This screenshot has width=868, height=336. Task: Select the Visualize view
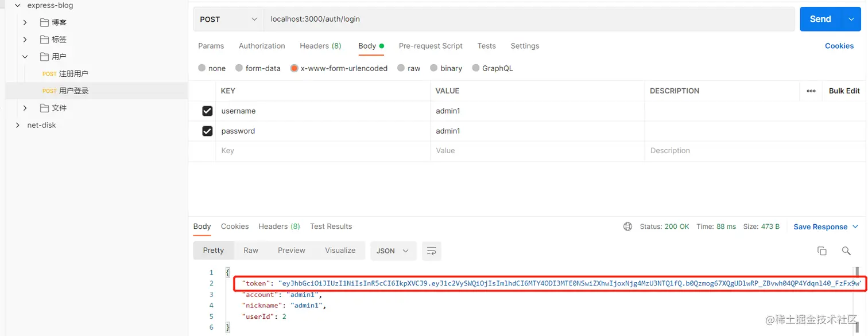pyautogui.click(x=340, y=251)
